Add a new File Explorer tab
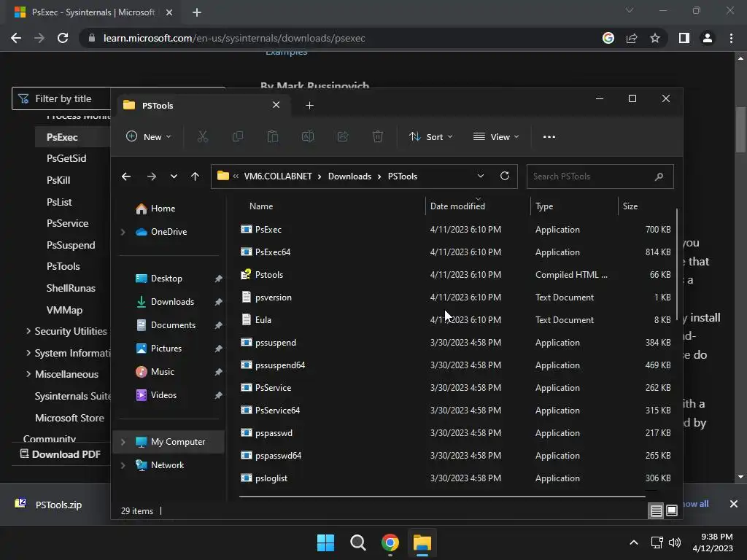The width and height of the screenshot is (747, 560). click(x=309, y=105)
